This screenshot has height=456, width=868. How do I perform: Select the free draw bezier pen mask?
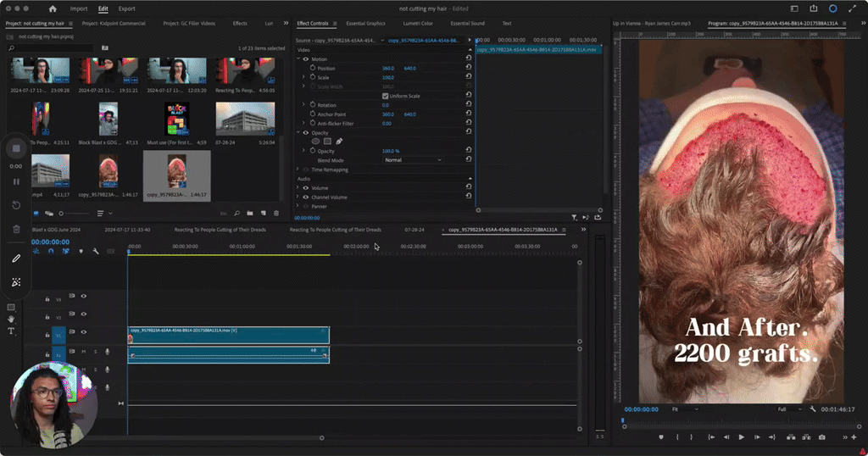339,142
